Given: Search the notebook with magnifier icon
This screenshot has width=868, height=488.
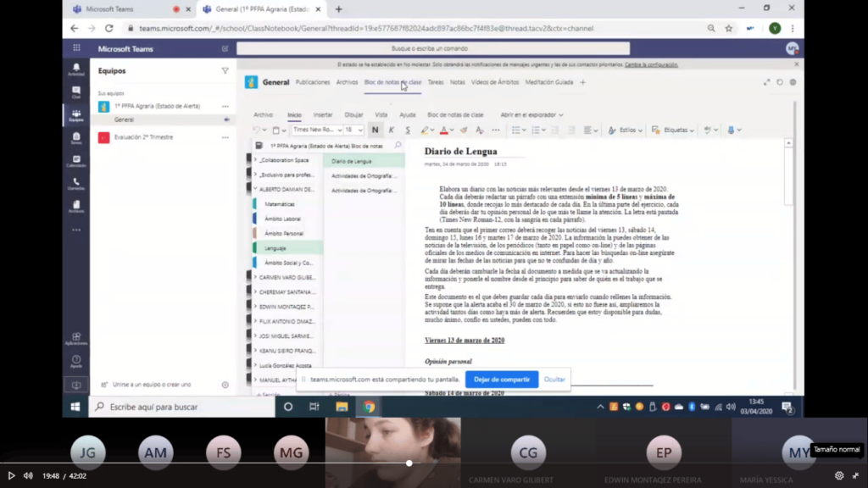Looking at the screenshot, I should point(398,146).
